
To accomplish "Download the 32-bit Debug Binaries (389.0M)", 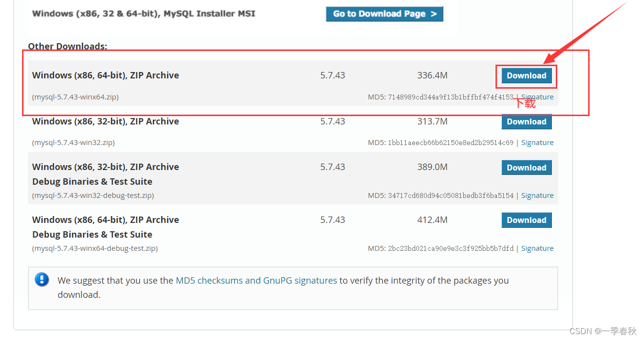I will pos(526,168).
